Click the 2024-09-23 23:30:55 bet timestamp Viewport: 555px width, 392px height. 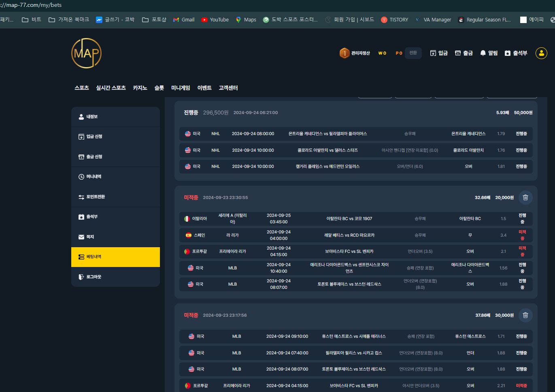[x=225, y=197]
